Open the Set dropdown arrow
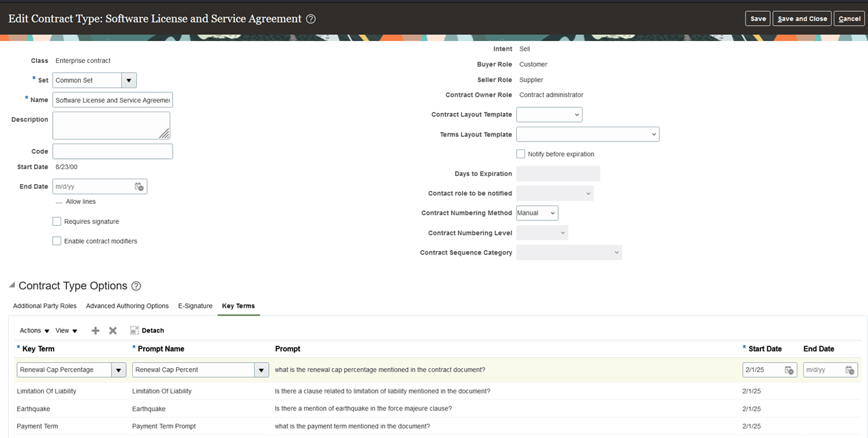 coord(129,80)
